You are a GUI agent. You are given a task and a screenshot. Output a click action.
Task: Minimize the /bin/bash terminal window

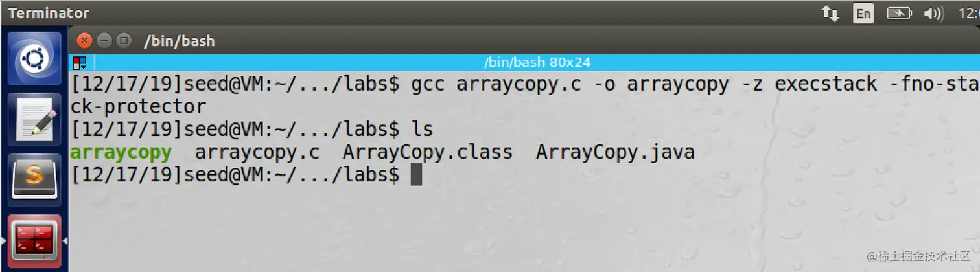pos(104,40)
